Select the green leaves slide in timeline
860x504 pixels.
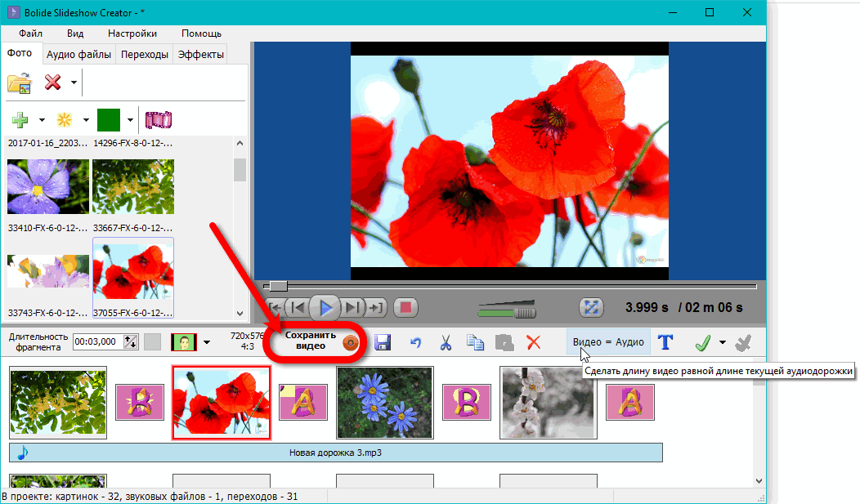pyautogui.click(x=58, y=403)
